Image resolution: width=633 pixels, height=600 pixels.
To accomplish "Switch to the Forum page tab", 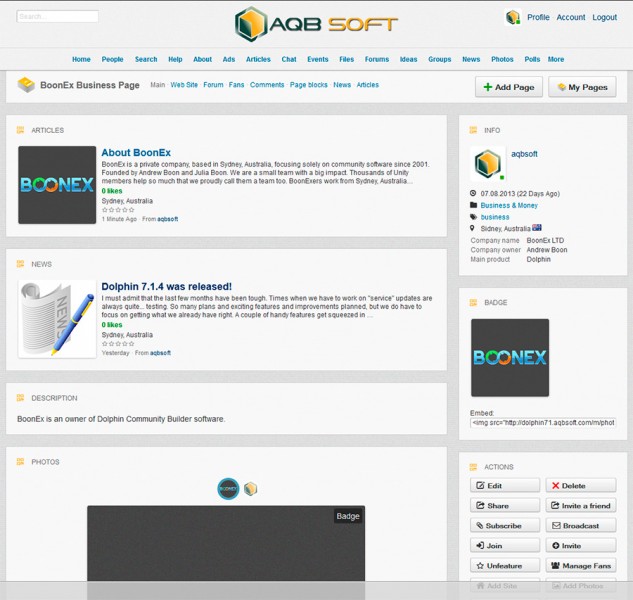I will click(213, 85).
